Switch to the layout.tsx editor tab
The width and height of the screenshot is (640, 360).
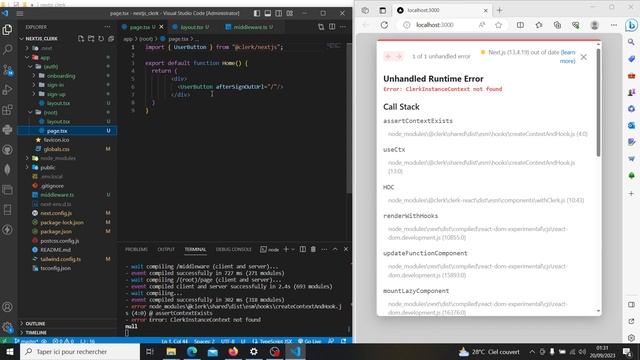click(x=191, y=27)
